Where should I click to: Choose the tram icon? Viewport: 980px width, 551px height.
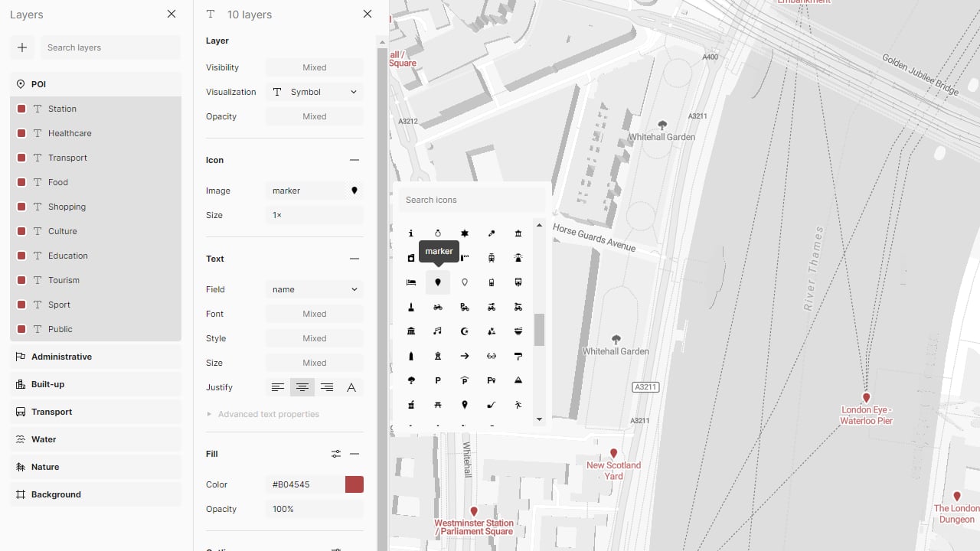pyautogui.click(x=492, y=258)
